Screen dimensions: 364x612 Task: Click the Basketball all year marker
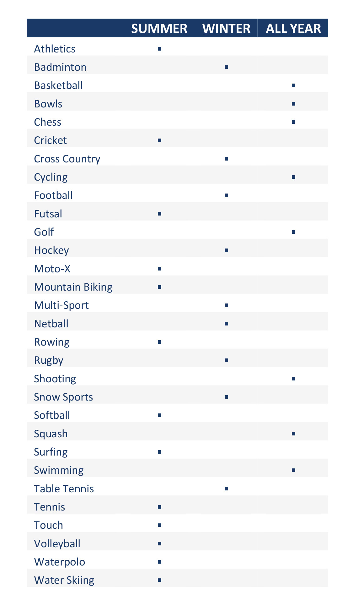point(293,85)
